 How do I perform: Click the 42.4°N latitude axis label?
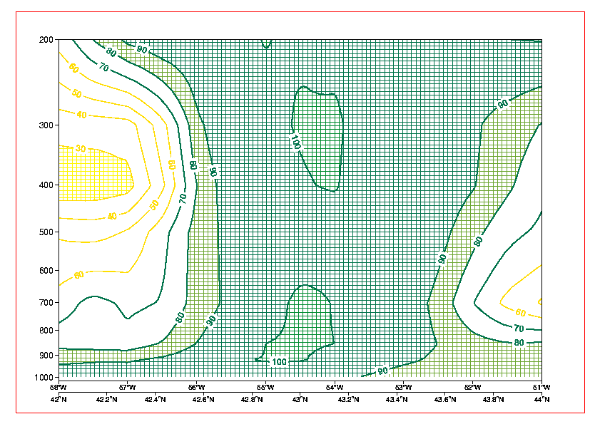click(x=155, y=399)
